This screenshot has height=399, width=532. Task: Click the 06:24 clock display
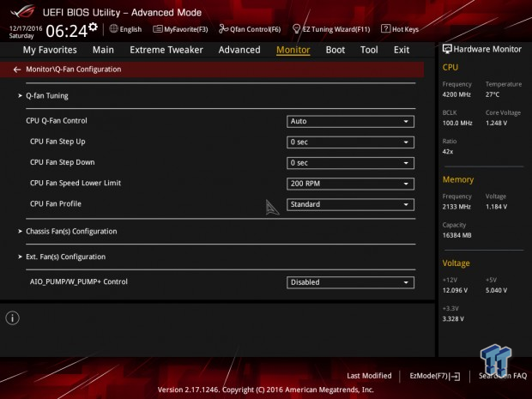pos(67,31)
